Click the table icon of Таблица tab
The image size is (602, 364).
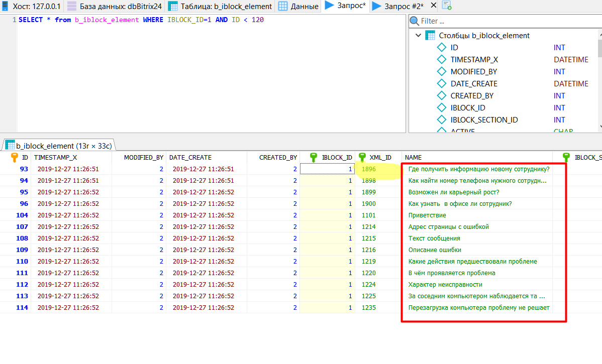pos(173,6)
